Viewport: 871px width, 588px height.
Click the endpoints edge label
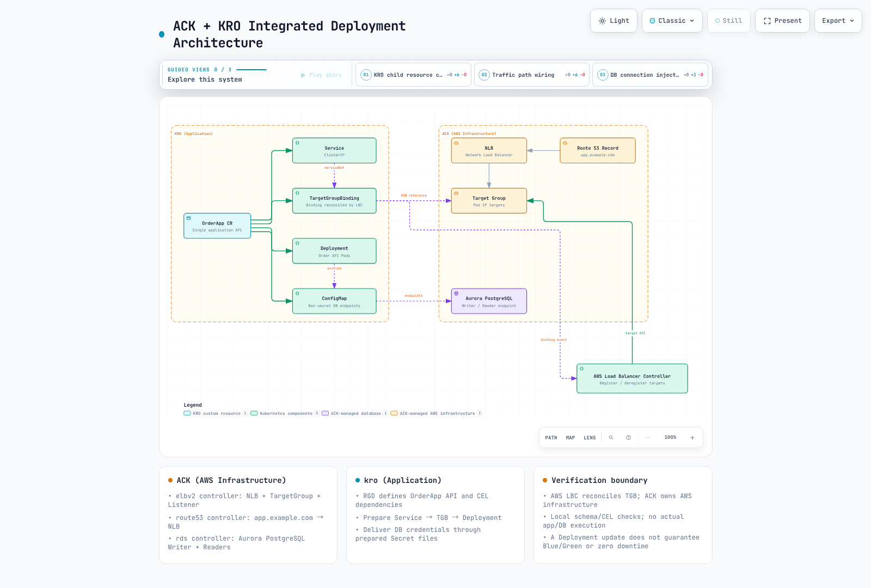pyautogui.click(x=414, y=296)
